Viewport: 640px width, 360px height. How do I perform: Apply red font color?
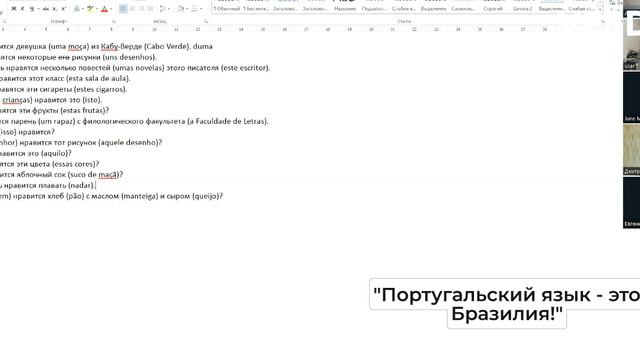(x=104, y=9)
